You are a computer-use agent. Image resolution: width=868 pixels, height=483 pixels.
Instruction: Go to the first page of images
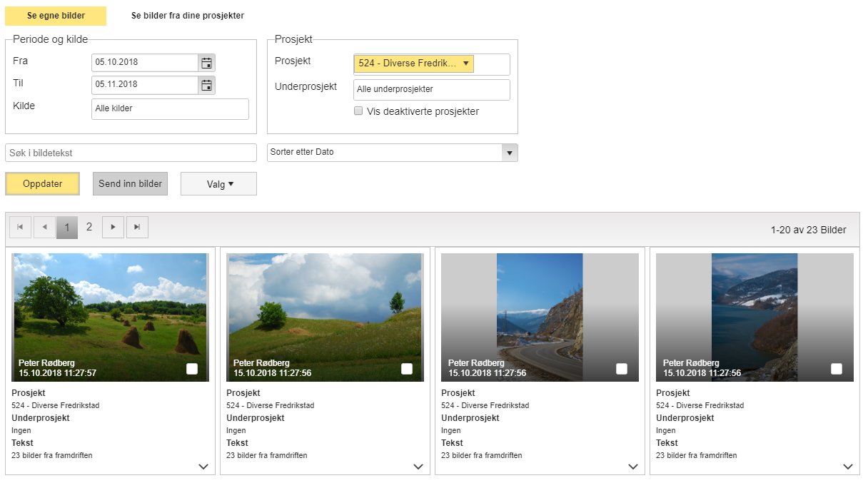[20, 227]
